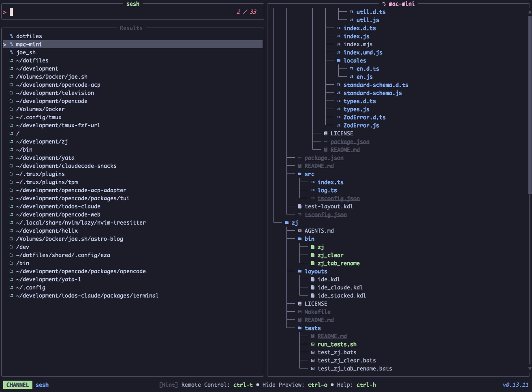Click the tmux session icon beside dotfiles
This screenshot has width=532, height=392.
11,36
